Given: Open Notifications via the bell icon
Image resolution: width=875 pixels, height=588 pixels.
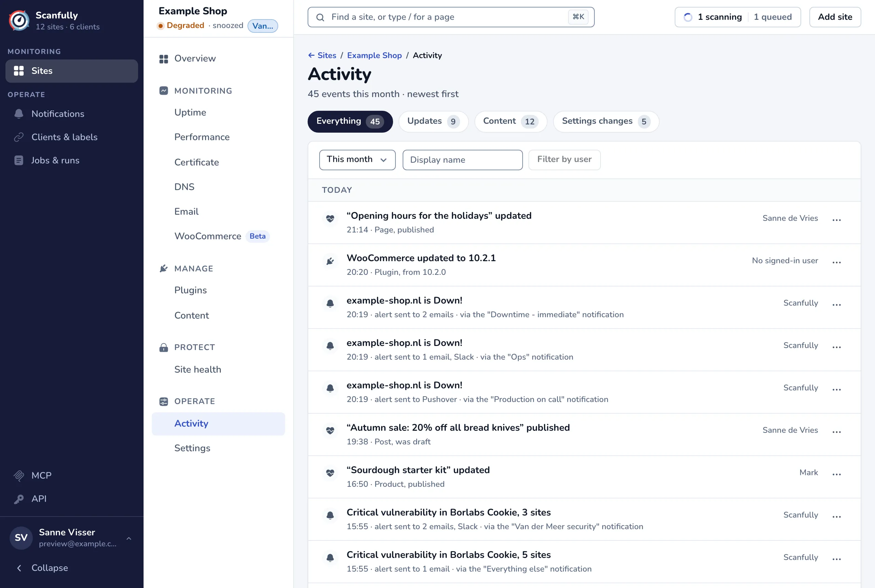Looking at the screenshot, I should point(19,113).
